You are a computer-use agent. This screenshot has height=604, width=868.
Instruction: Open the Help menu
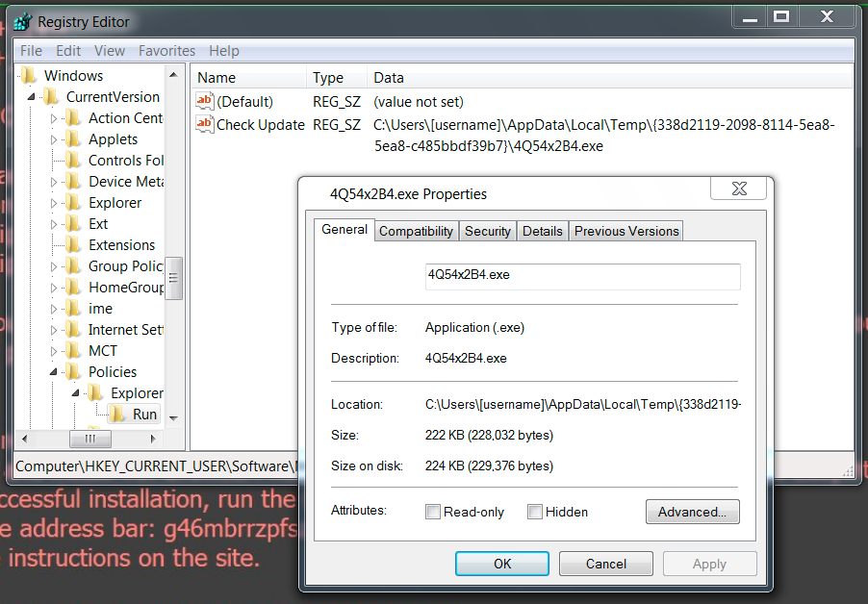click(x=224, y=51)
